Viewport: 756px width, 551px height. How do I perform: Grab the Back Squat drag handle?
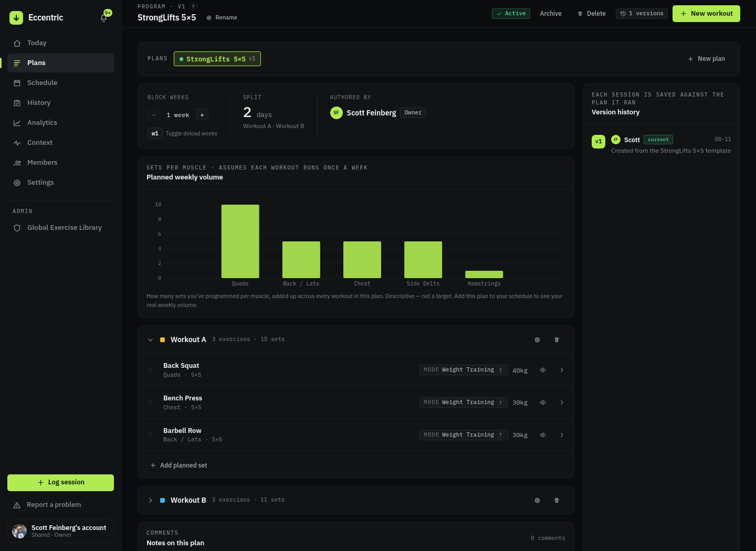point(150,370)
